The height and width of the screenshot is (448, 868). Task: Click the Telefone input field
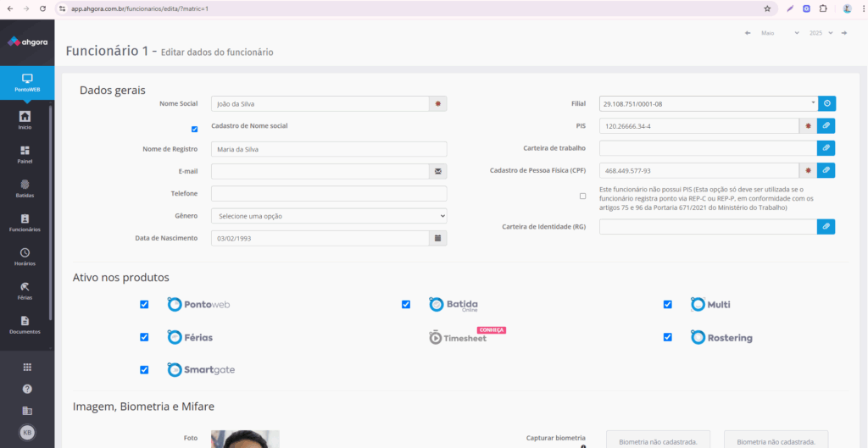tap(329, 194)
